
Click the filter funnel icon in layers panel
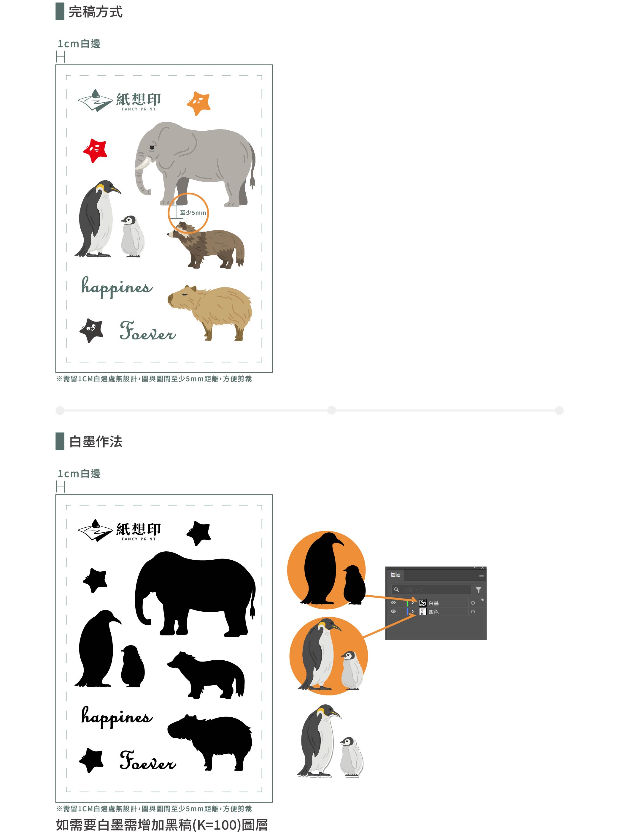pyautogui.click(x=479, y=590)
